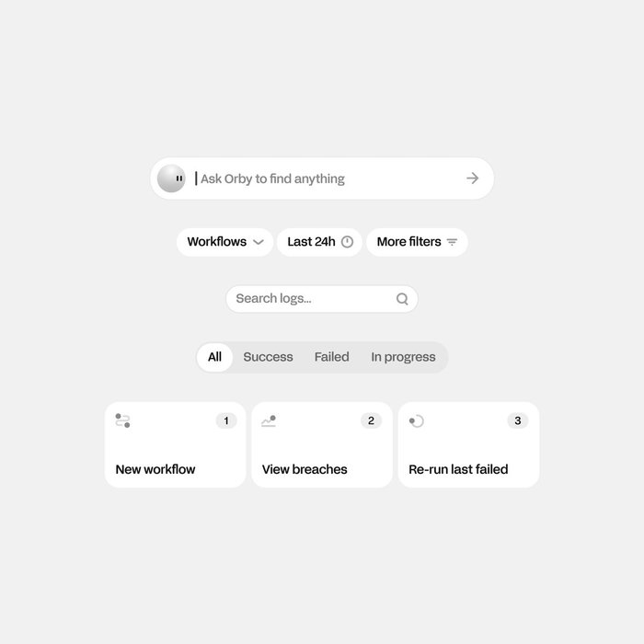The image size is (644, 644).
Task: Expand the Workflows dropdown chevron
Action: tap(259, 242)
